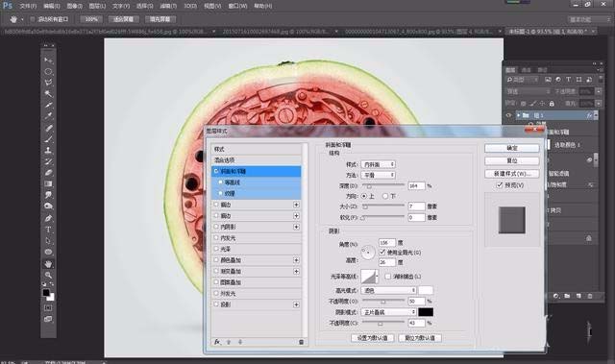The image size is (615, 364).
Task: Open the 阴影模式 正片叠底 dropdown
Action: [388, 312]
